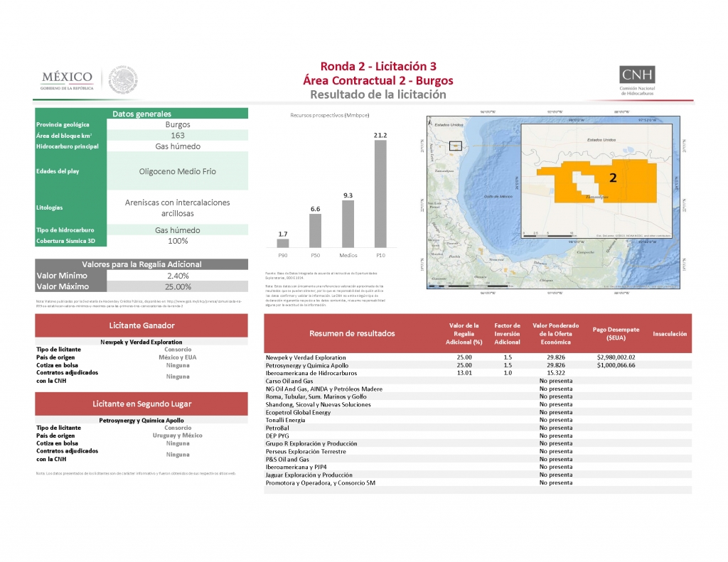Select the Licitante Ganador red header
The width and height of the screenshot is (728, 562).
141,325
